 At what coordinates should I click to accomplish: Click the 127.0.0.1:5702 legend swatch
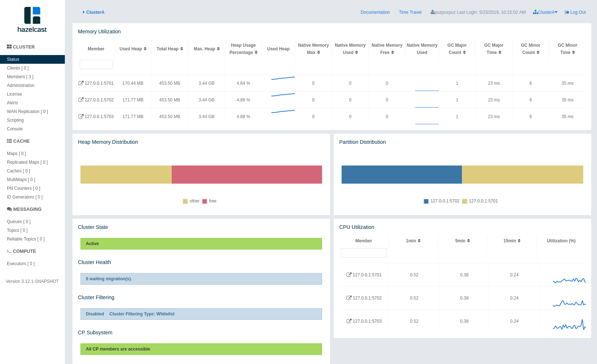[426, 201]
